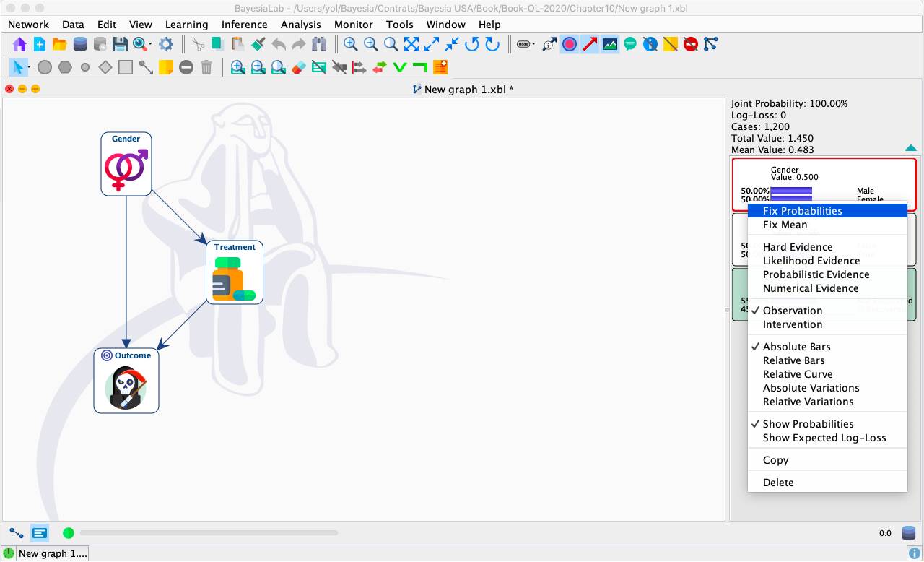This screenshot has height=562, width=924.
Task: Choose Copy from the context menu
Action: (x=827, y=460)
